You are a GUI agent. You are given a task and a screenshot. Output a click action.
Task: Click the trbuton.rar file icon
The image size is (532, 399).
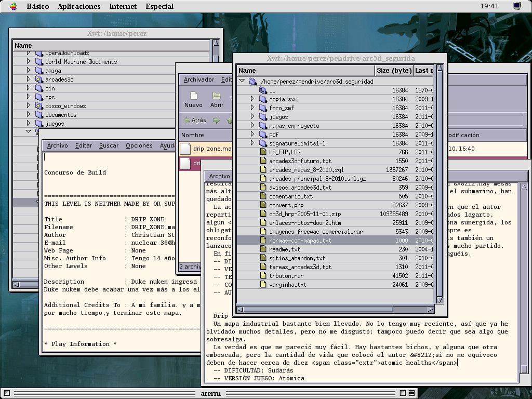pyautogui.click(x=263, y=275)
